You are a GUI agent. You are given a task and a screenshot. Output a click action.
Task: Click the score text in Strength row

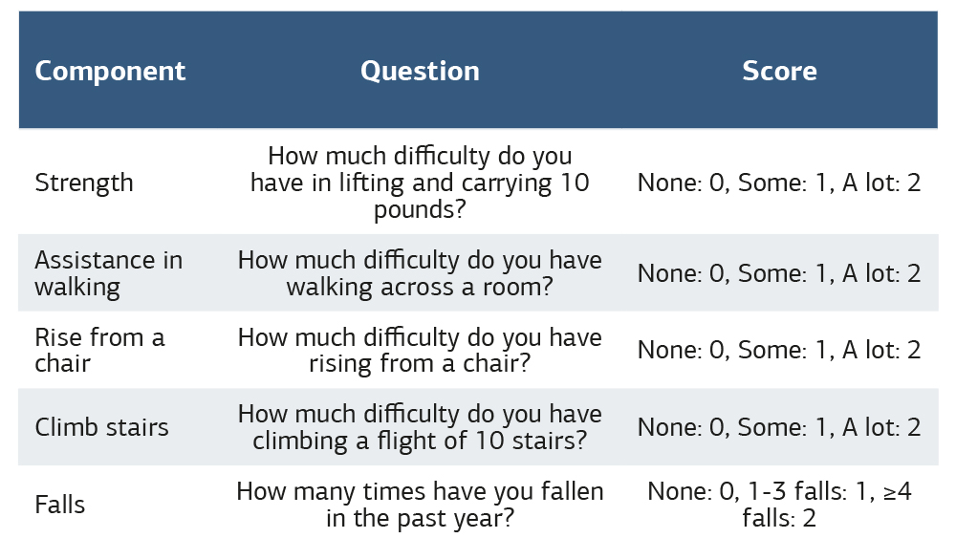click(779, 183)
